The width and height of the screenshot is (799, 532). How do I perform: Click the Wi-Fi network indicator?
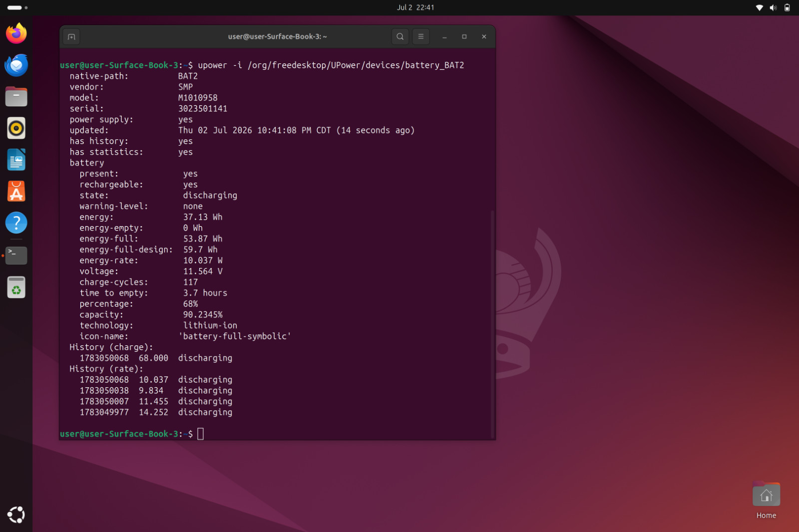pyautogui.click(x=760, y=7)
